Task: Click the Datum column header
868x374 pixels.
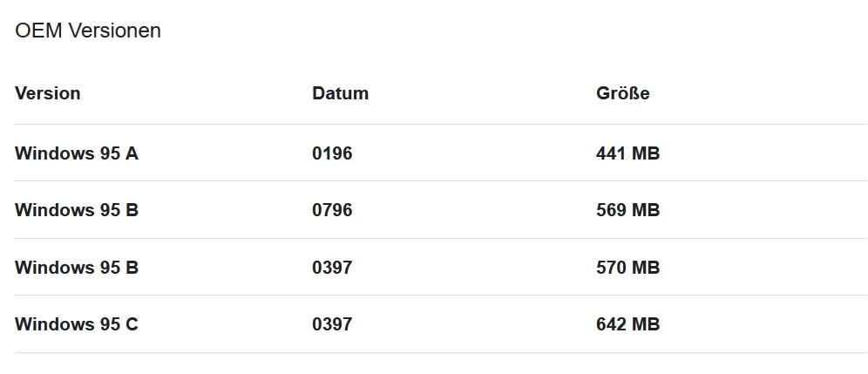Action: (x=341, y=93)
